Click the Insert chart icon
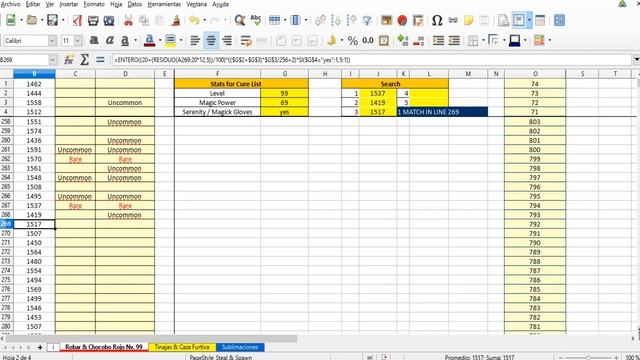This screenshot has height=360, width=640. click(x=402, y=20)
